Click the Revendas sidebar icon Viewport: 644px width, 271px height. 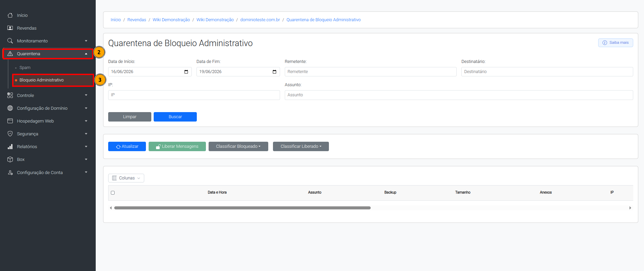[10, 28]
